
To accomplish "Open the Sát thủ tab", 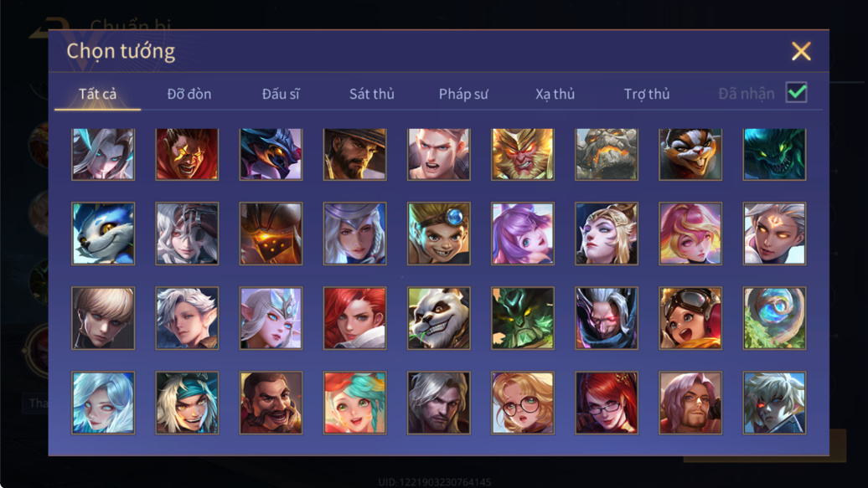I will pos(371,94).
